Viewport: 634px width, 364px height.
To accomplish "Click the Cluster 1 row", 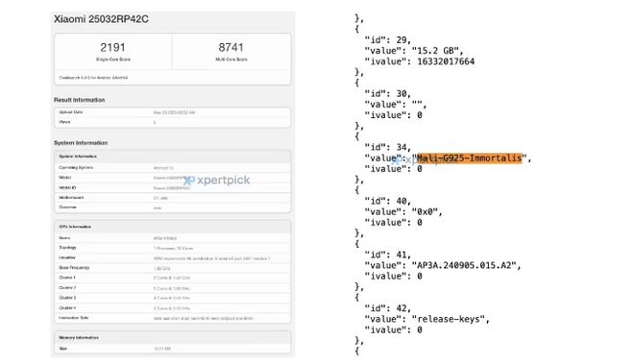I will point(173,278).
